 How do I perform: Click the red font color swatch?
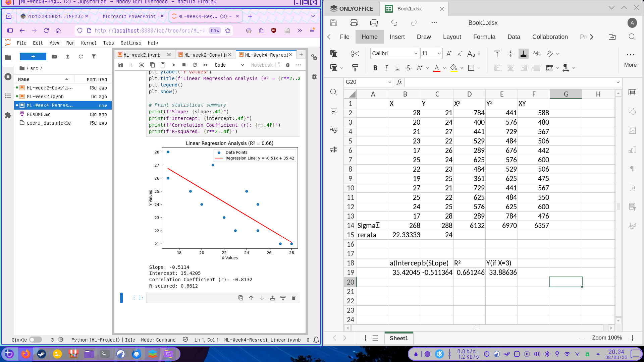click(437, 68)
